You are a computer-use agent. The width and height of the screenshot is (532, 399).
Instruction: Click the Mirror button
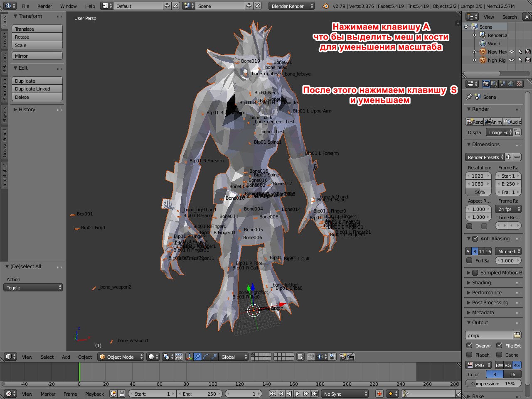point(37,56)
